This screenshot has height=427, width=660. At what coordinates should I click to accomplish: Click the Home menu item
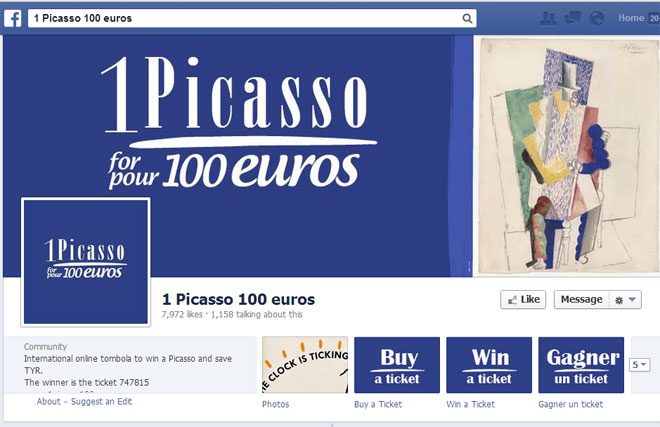(631, 18)
